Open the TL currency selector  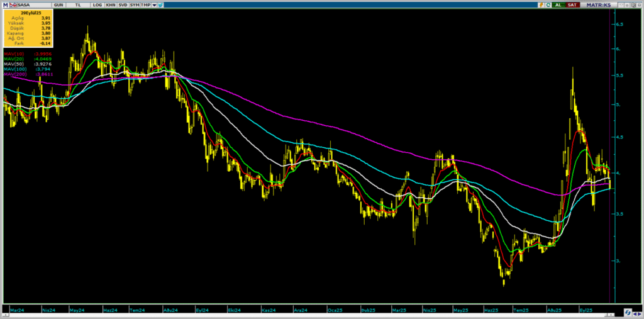tap(78, 4)
